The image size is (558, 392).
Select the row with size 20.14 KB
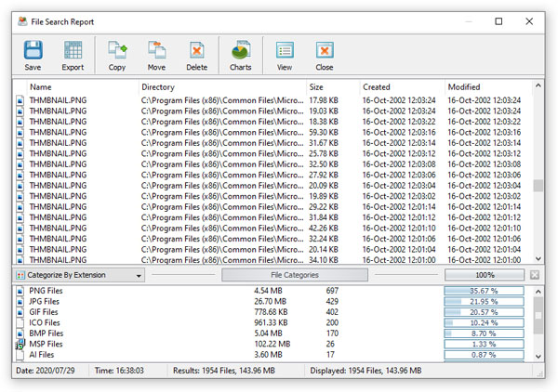[273, 250]
